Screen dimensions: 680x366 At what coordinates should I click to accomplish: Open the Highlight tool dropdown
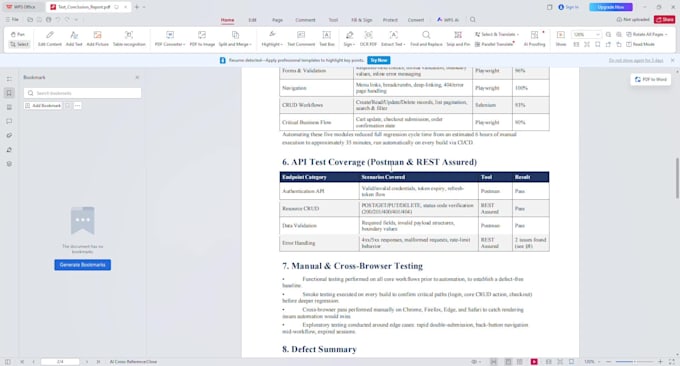click(x=272, y=39)
